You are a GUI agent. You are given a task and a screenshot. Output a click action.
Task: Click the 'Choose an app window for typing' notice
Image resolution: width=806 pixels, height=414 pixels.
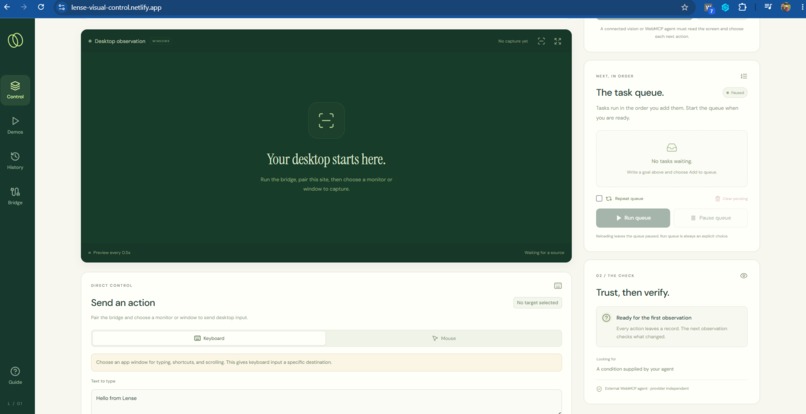click(x=326, y=363)
